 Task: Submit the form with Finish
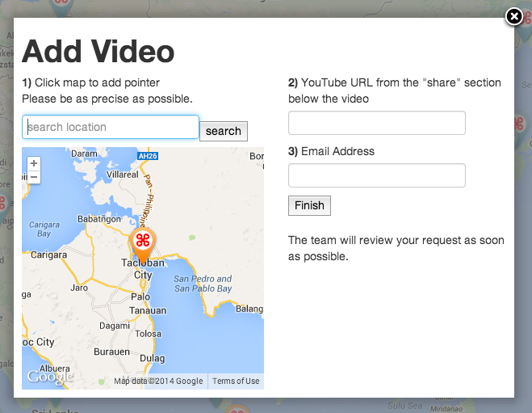pos(309,206)
